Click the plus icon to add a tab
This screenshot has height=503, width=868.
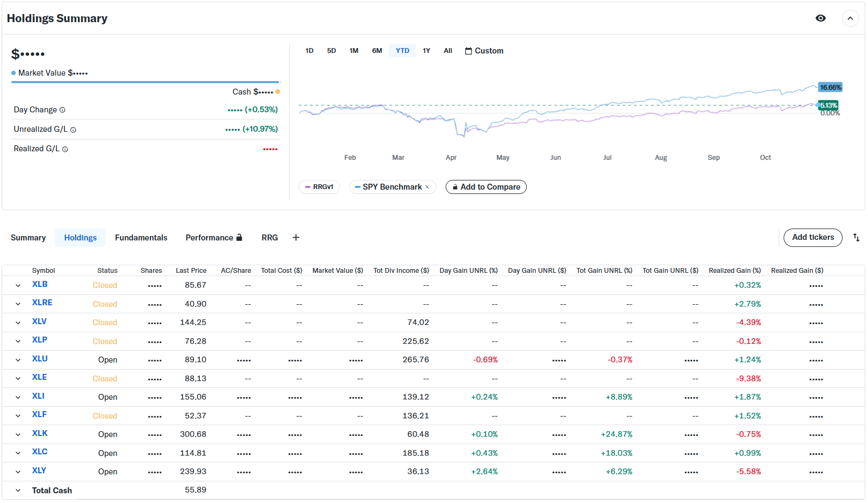[x=296, y=238]
